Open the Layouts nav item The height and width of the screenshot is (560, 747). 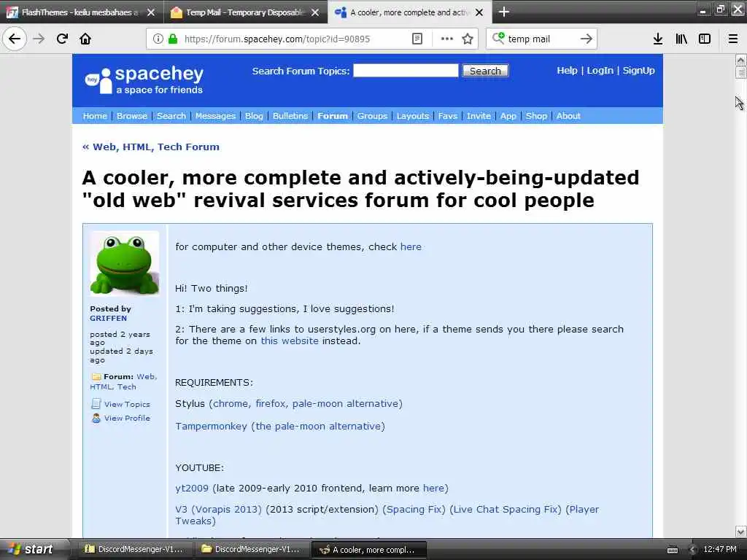pyautogui.click(x=413, y=116)
